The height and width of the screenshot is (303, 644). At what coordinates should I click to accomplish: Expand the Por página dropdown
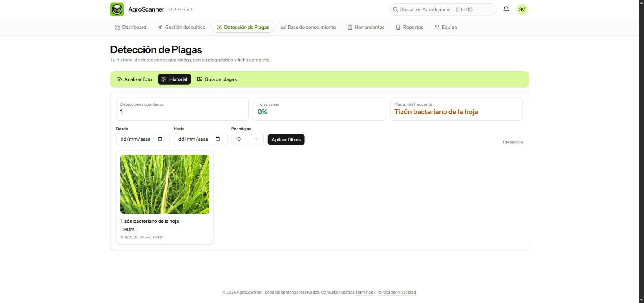[x=247, y=139]
